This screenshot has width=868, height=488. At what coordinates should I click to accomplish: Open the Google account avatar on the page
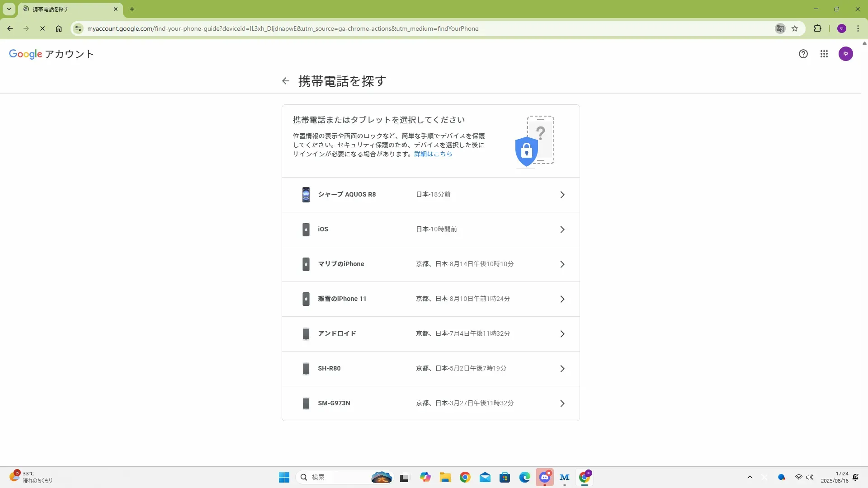845,54
